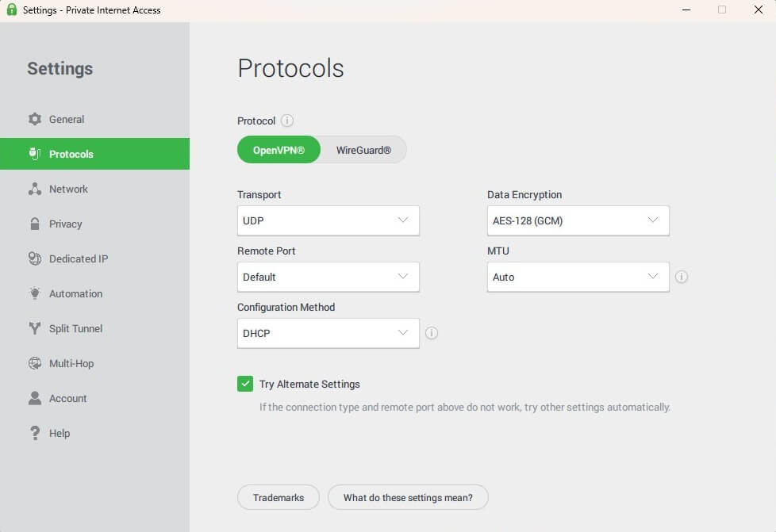Click the MTU info icon

681,277
